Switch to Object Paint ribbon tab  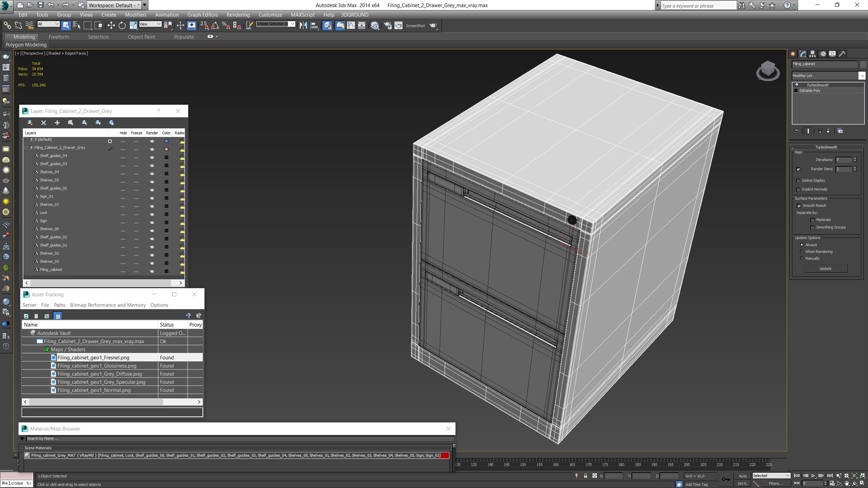pyautogui.click(x=142, y=37)
